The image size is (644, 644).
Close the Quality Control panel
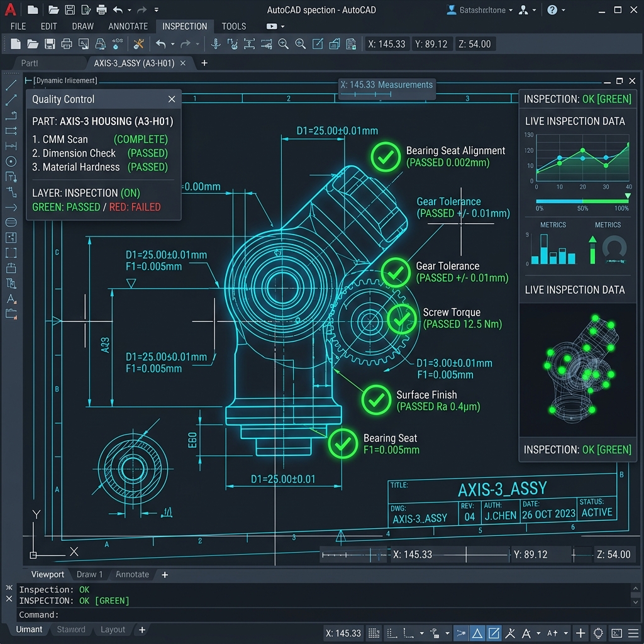click(172, 99)
